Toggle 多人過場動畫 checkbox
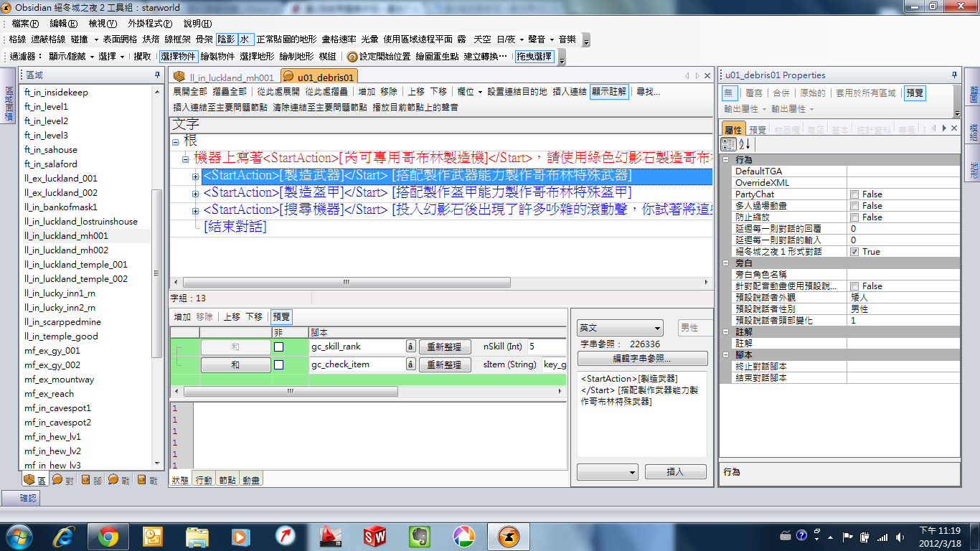This screenshot has height=551, width=980. [x=854, y=206]
